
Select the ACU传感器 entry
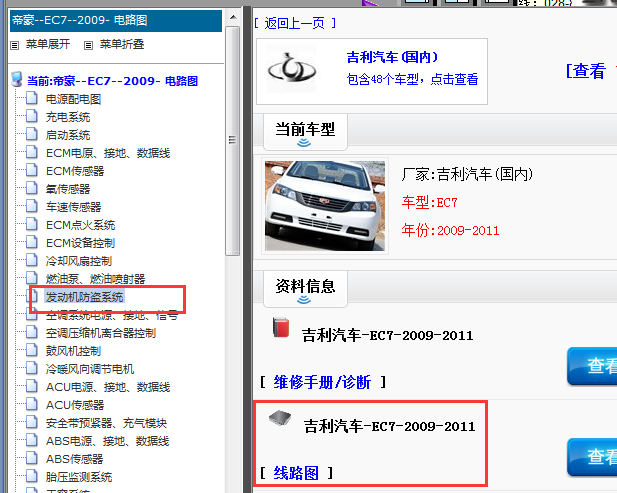[75, 405]
